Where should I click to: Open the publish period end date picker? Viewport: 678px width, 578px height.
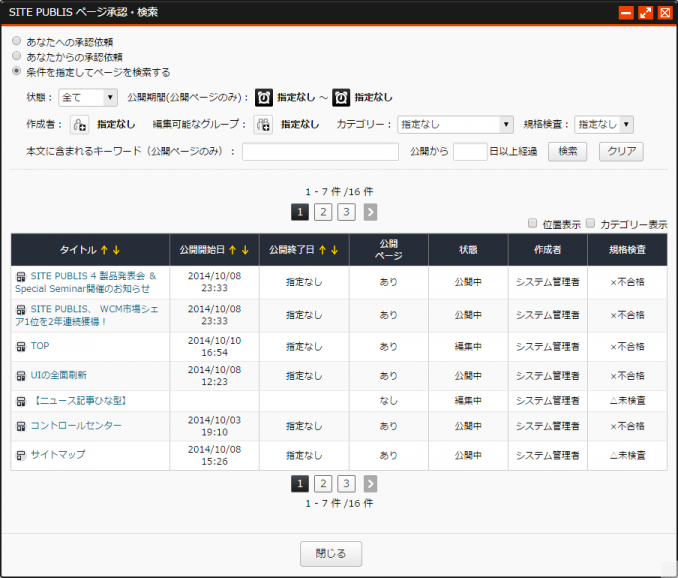point(341,97)
